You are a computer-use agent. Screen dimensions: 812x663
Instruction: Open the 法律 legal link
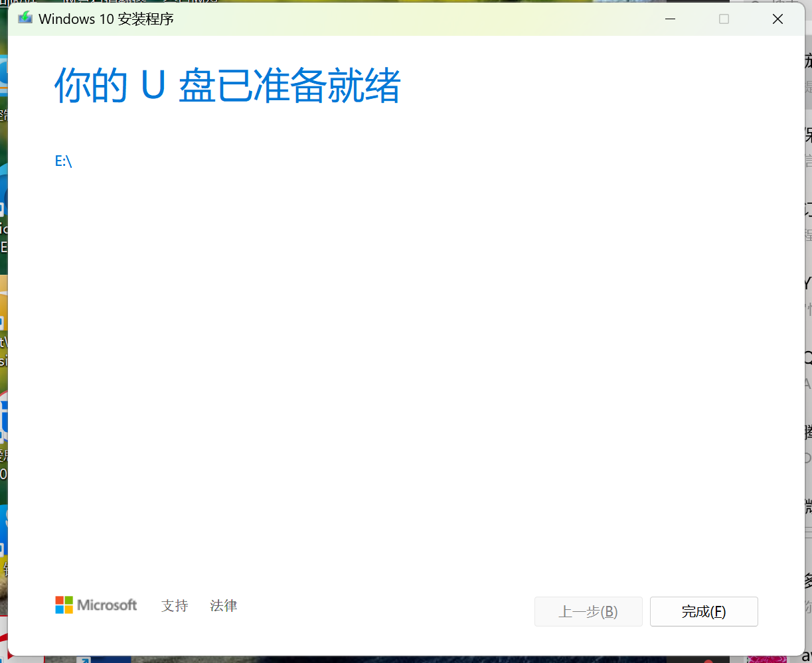[223, 605]
